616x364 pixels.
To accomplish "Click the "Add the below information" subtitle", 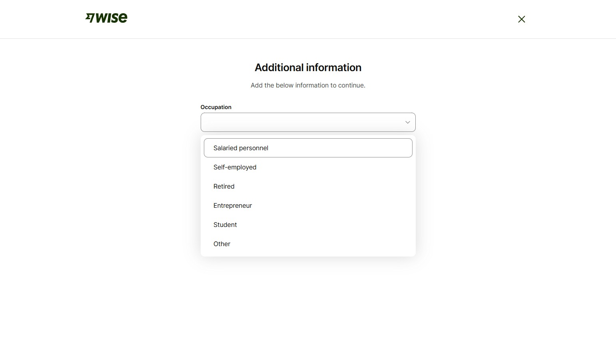I will [x=308, y=85].
